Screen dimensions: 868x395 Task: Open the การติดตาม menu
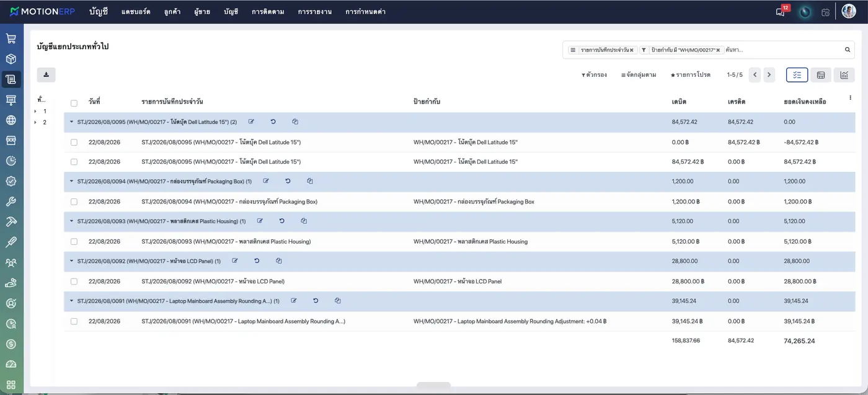pyautogui.click(x=268, y=12)
